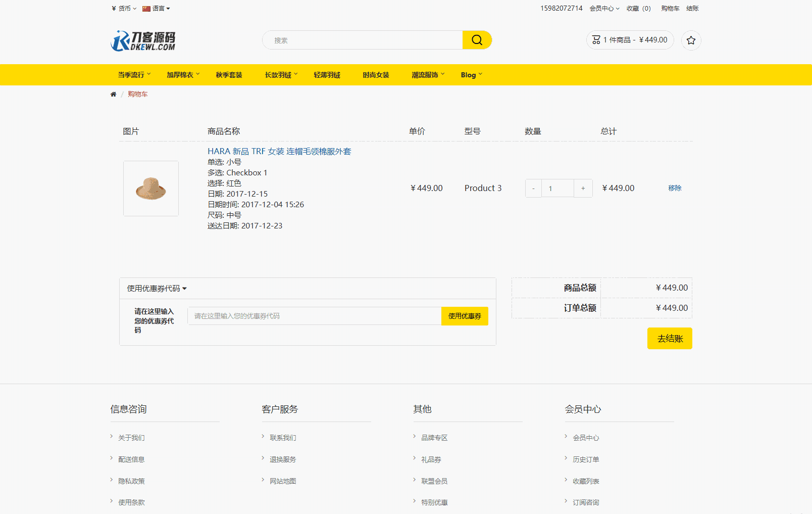
Task: Open the 时尚女装 category
Action: [376, 75]
